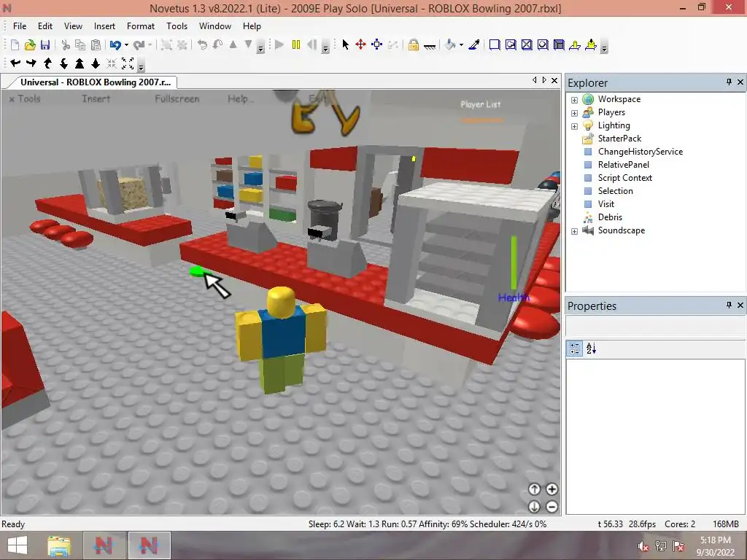
Task: Select the Universal - ROBLOX Bowling 2007 tab
Action: coord(95,82)
